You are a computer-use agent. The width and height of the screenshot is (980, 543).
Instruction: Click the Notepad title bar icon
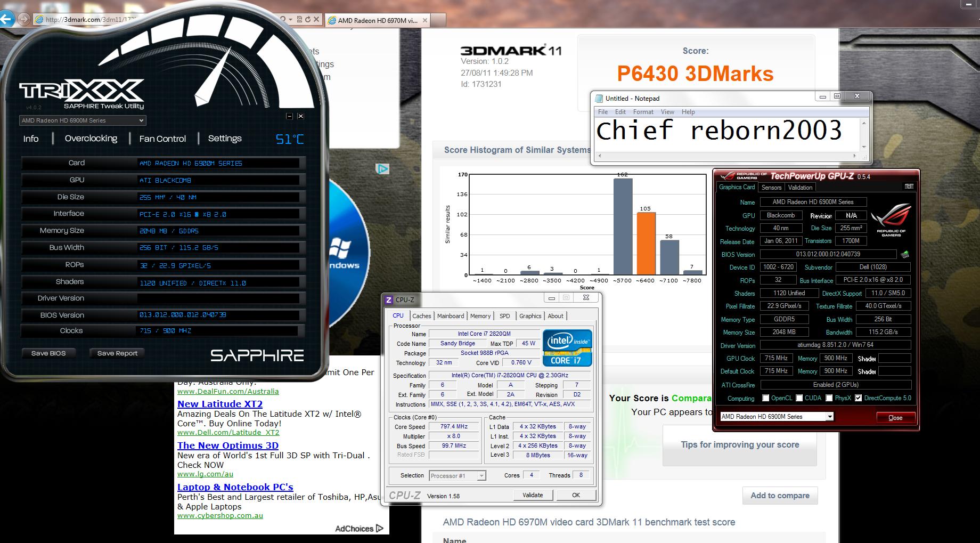click(x=599, y=98)
